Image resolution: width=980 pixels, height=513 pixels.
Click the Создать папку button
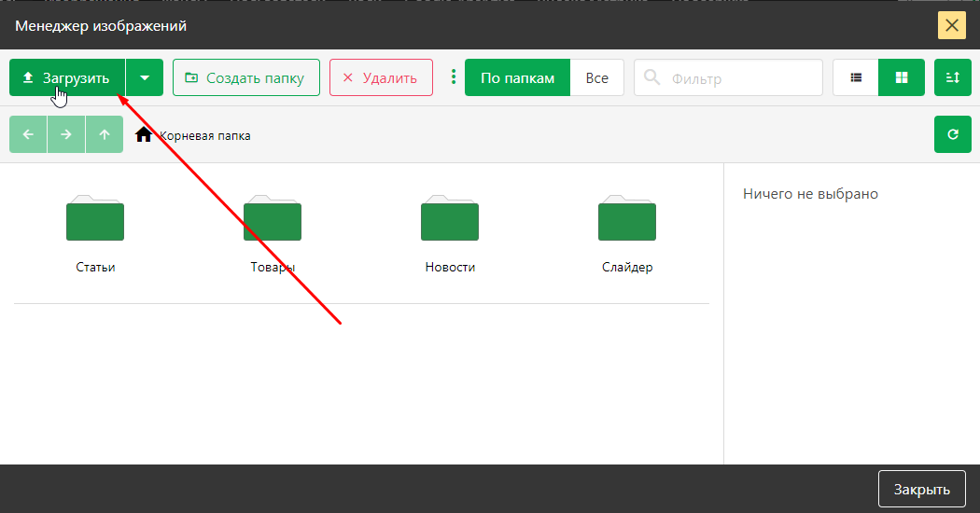pyautogui.click(x=246, y=77)
